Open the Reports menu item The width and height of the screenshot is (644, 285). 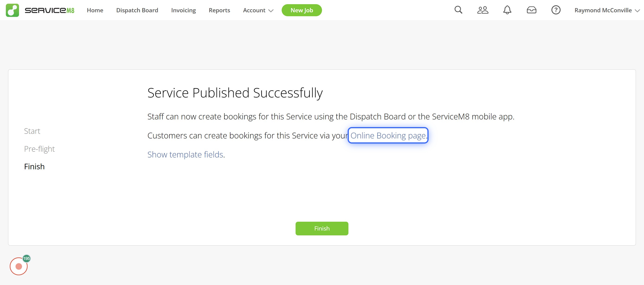(219, 10)
